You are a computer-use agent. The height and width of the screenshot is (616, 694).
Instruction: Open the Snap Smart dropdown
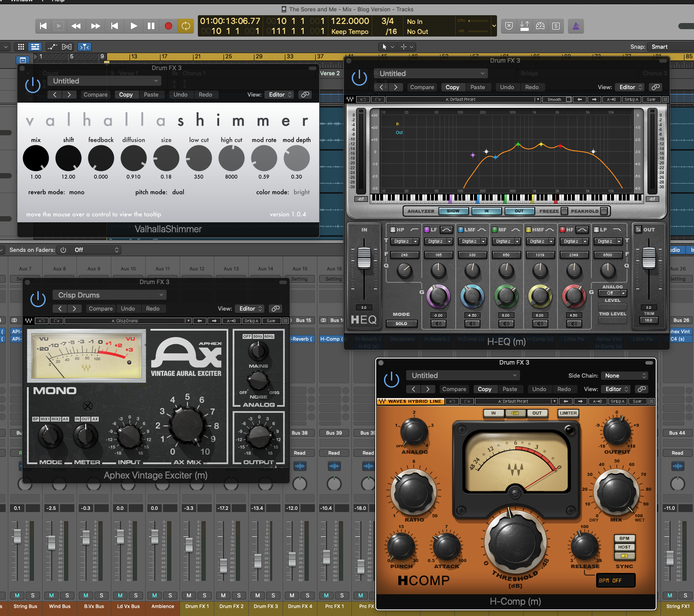tap(670, 47)
